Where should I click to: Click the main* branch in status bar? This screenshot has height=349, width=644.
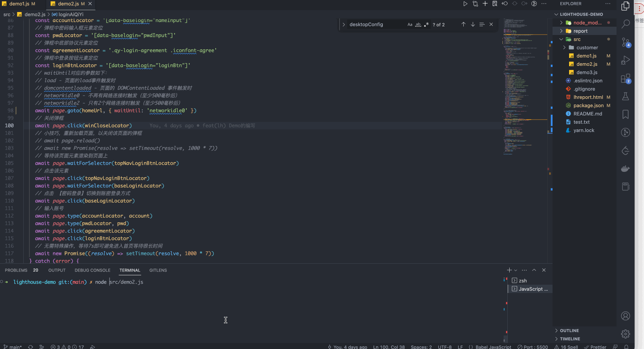point(13,347)
